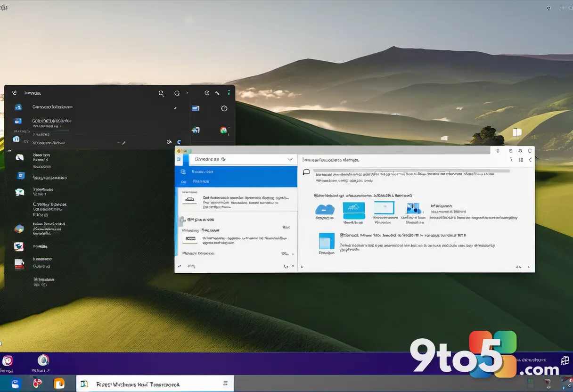Open the round silver desktop icon above taskbar

43,360
